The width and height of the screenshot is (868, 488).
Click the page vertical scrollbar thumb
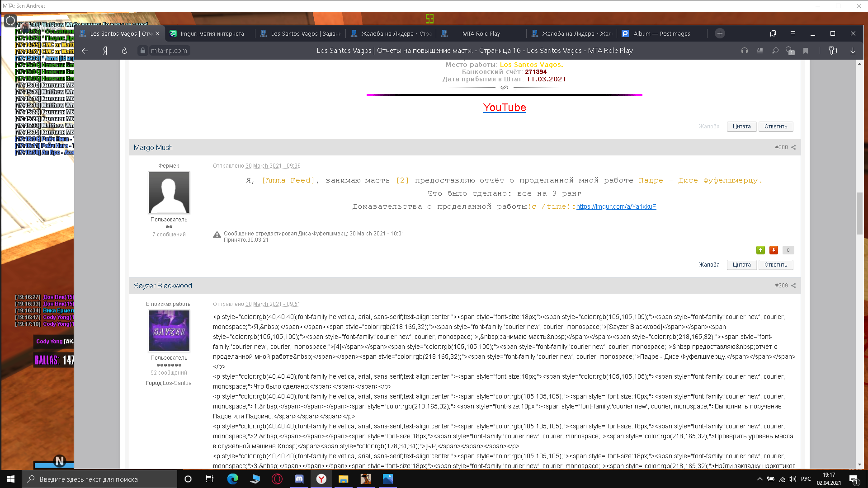[859, 213]
